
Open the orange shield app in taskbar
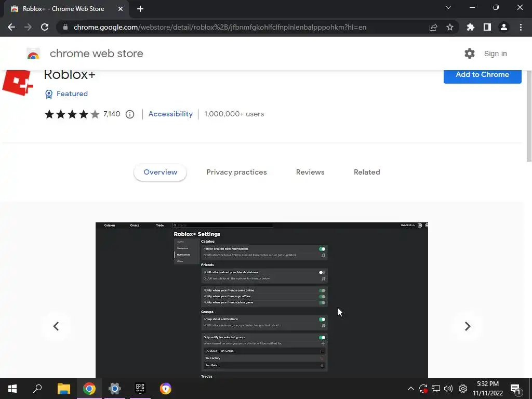tap(166, 389)
